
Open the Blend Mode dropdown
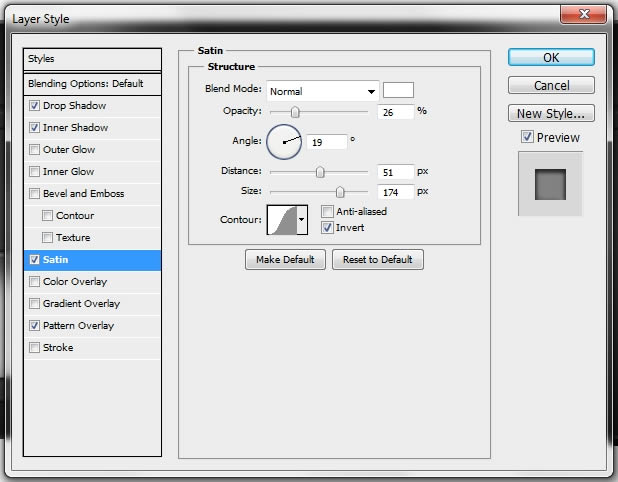pos(322,91)
